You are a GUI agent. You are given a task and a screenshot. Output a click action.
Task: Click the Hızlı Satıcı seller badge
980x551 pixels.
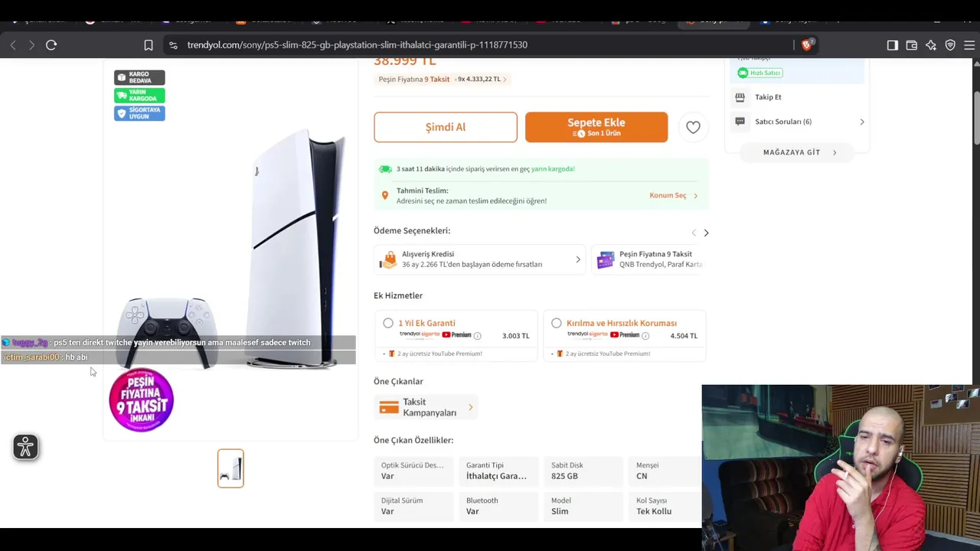pos(759,73)
